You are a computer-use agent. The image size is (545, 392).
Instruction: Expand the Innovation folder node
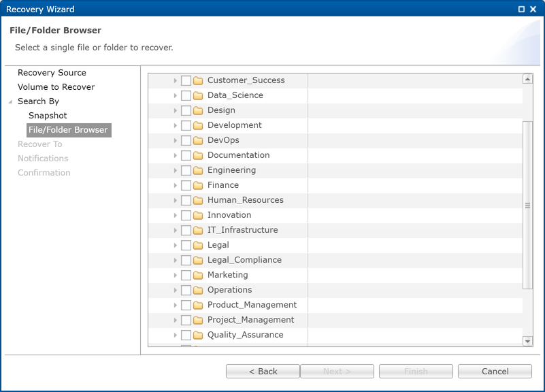tap(175, 215)
